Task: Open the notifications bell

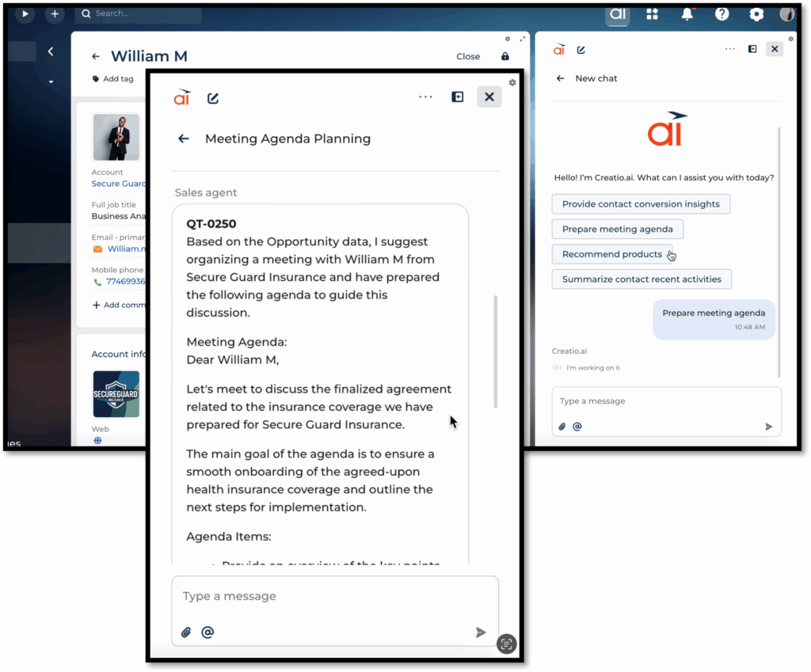Action: pos(687,14)
